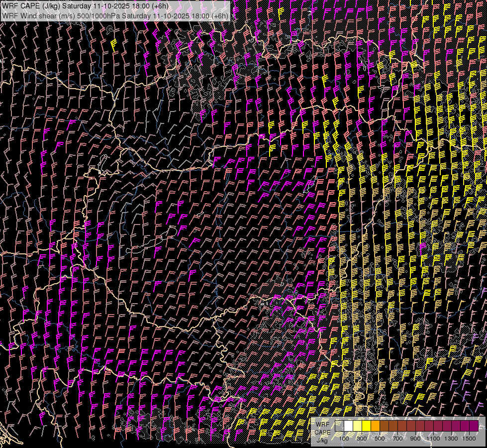Click the J/kg unit text in legend
Image resolution: width=487 pixels, height=448 pixels.
[322, 440]
